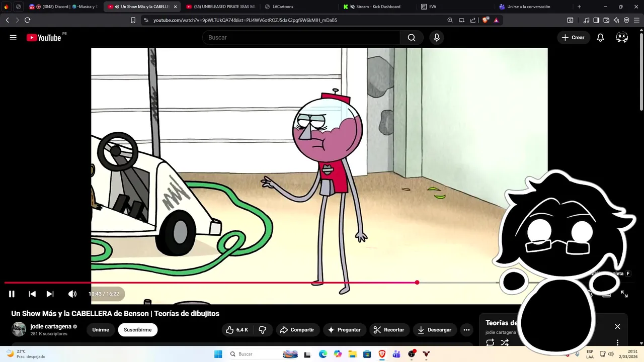Image resolution: width=644 pixels, height=362 pixels.
Task: Go back in browser history
Action: click(7, 20)
